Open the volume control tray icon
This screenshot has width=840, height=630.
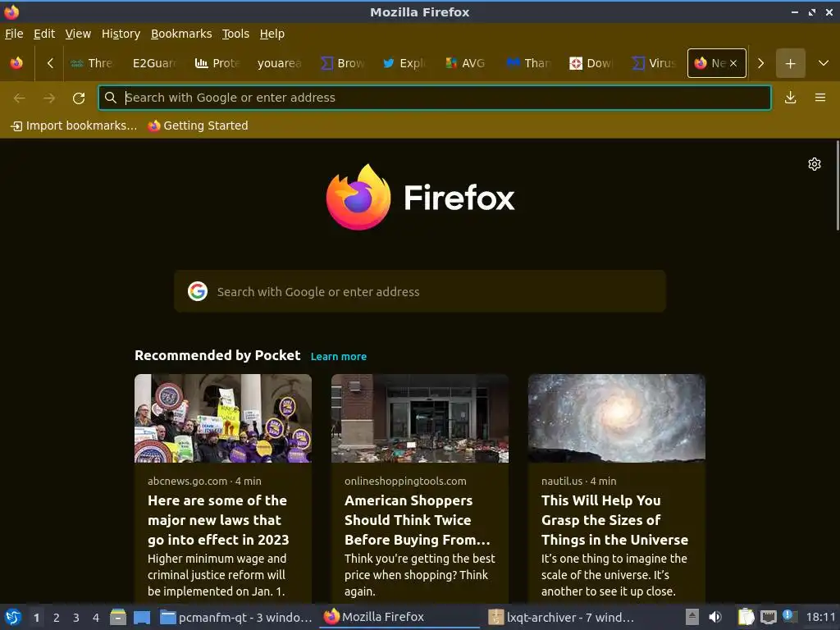pyautogui.click(x=715, y=617)
